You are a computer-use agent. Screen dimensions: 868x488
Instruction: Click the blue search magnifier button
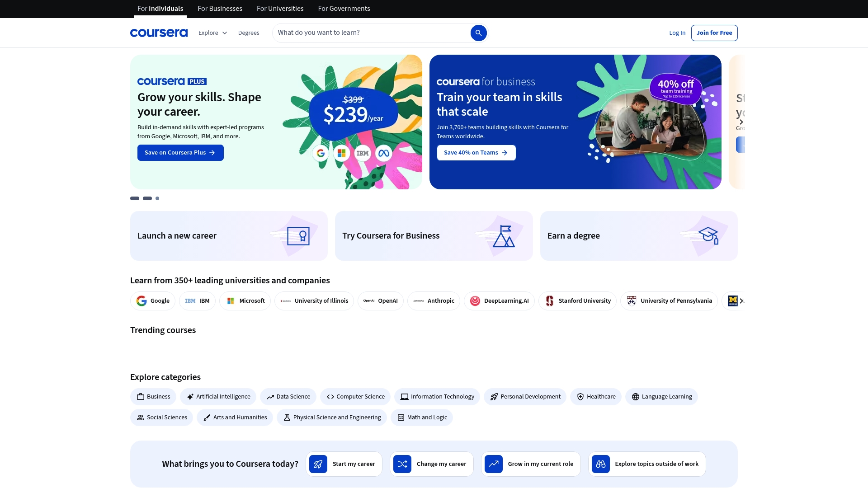pyautogui.click(x=478, y=33)
